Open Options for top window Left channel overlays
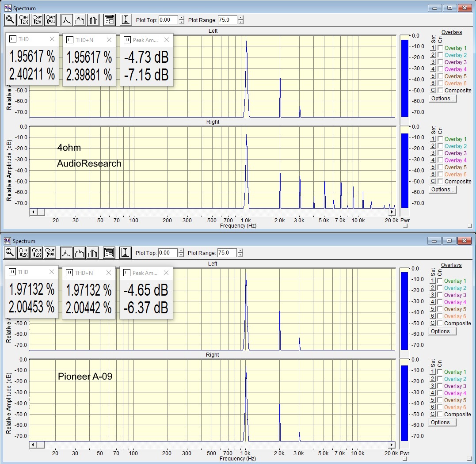476x464 pixels. point(442,98)
